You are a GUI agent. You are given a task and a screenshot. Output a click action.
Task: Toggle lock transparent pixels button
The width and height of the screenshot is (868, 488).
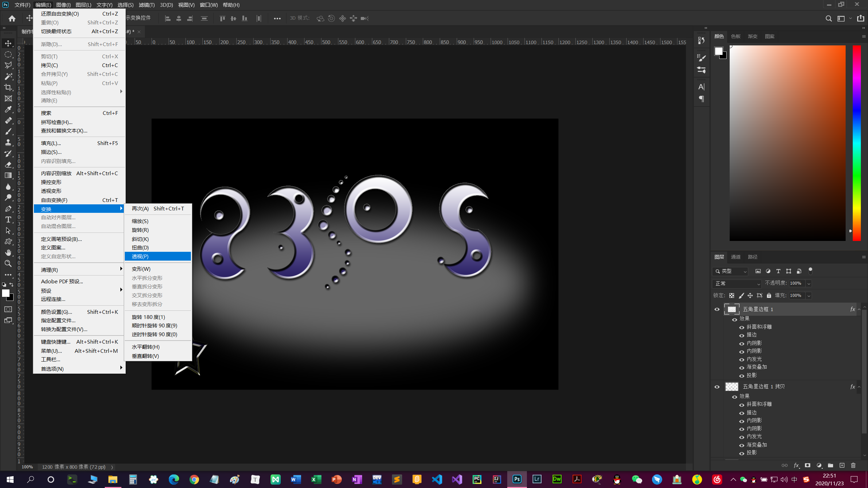click(732, 296)
